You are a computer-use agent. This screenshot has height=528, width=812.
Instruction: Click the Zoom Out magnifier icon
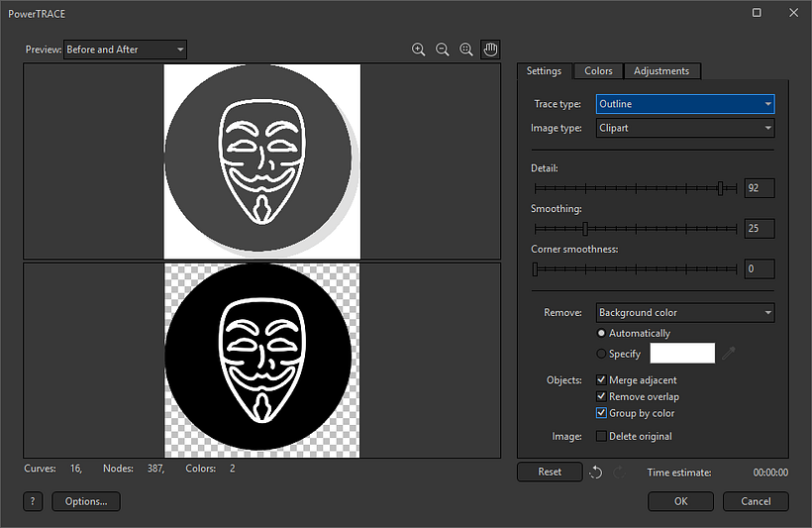(x=443, y=50)
